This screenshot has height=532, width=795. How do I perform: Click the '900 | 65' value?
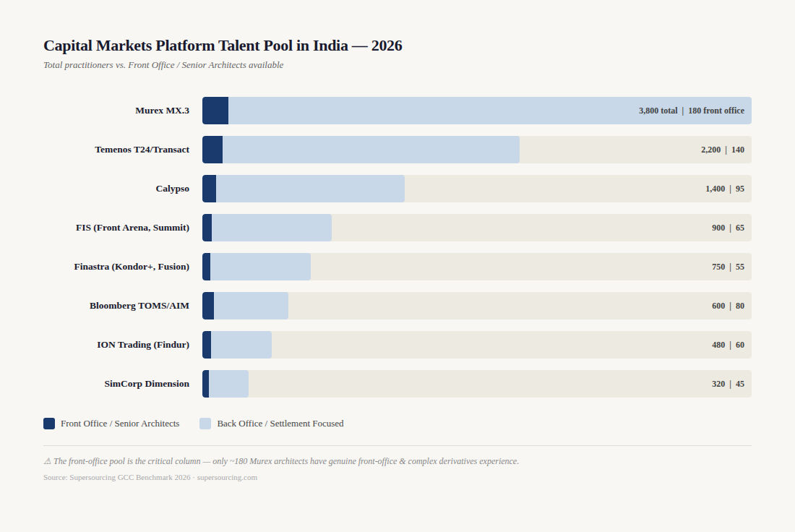[728, 228]
